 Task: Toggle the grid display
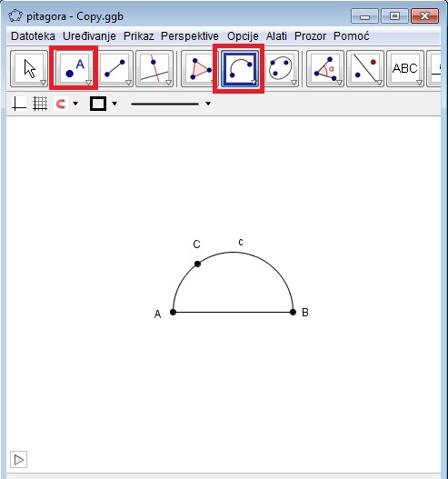pyautogui.click(x=40, y=104)
